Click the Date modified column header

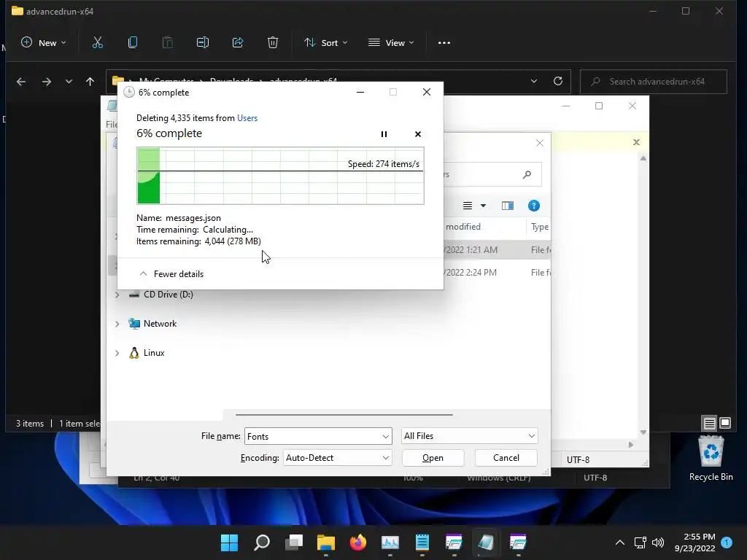485,227
